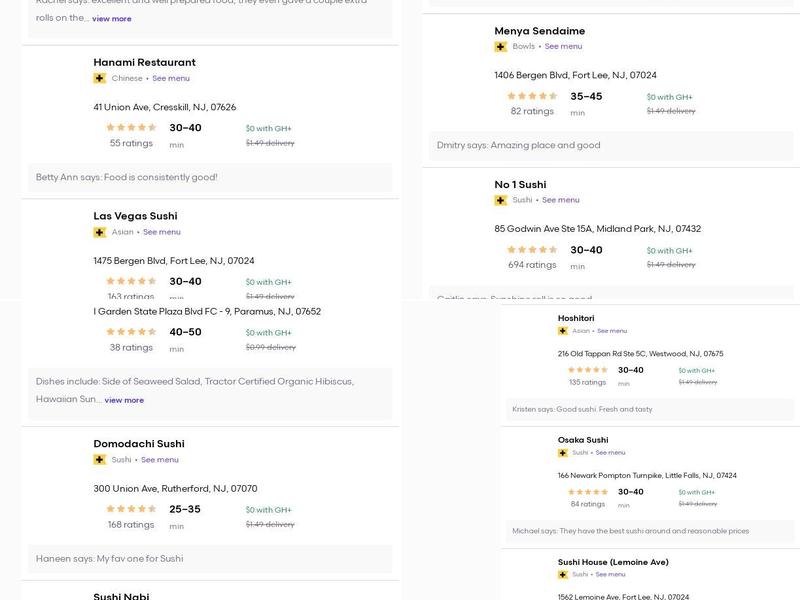This screenshot has height=600, width=800.
Task: Click the 694 ratings count for No 1 Sushi
Action: 532,265
